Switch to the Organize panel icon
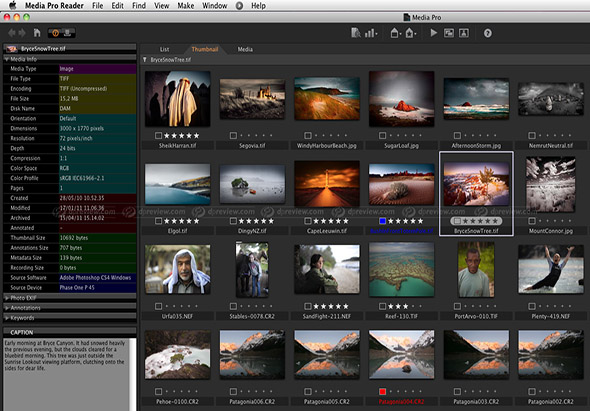The image size is (590, 411). coord(68,33)
